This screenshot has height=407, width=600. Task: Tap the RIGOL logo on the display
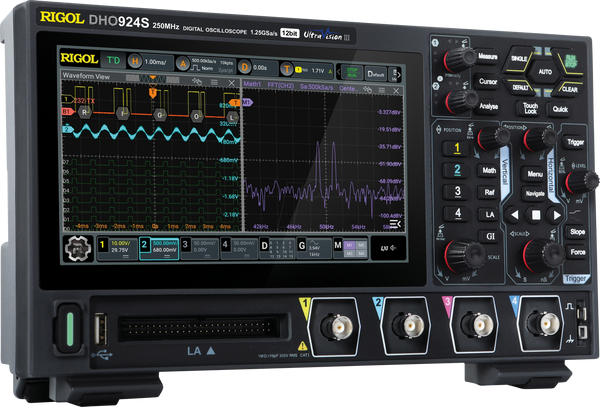79,58
